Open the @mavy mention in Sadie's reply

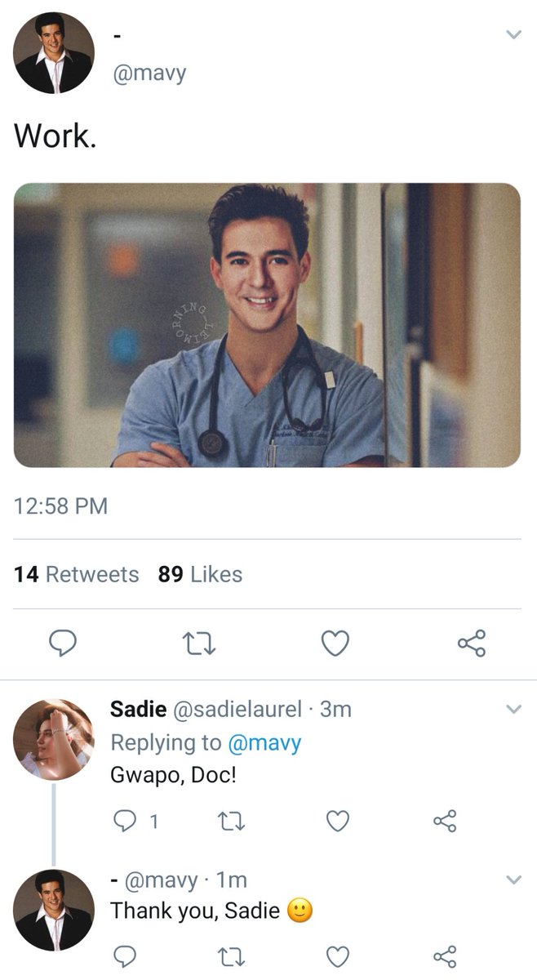[264, 742]
